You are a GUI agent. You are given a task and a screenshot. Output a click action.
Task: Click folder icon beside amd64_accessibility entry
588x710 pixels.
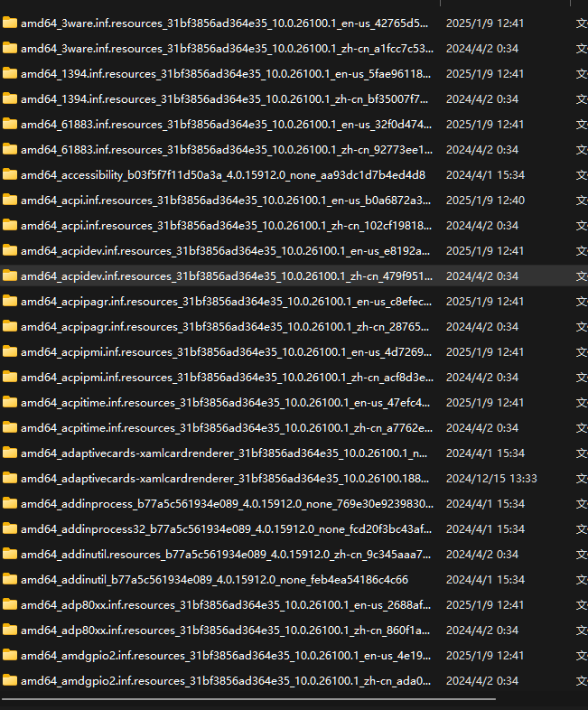pos(10,174)
